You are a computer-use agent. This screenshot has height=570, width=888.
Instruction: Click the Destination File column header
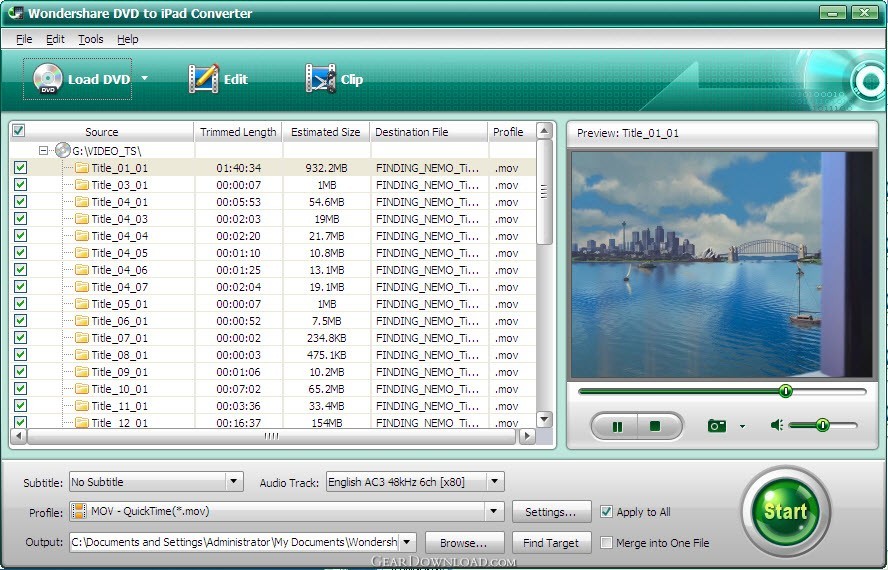pos(429,132)
